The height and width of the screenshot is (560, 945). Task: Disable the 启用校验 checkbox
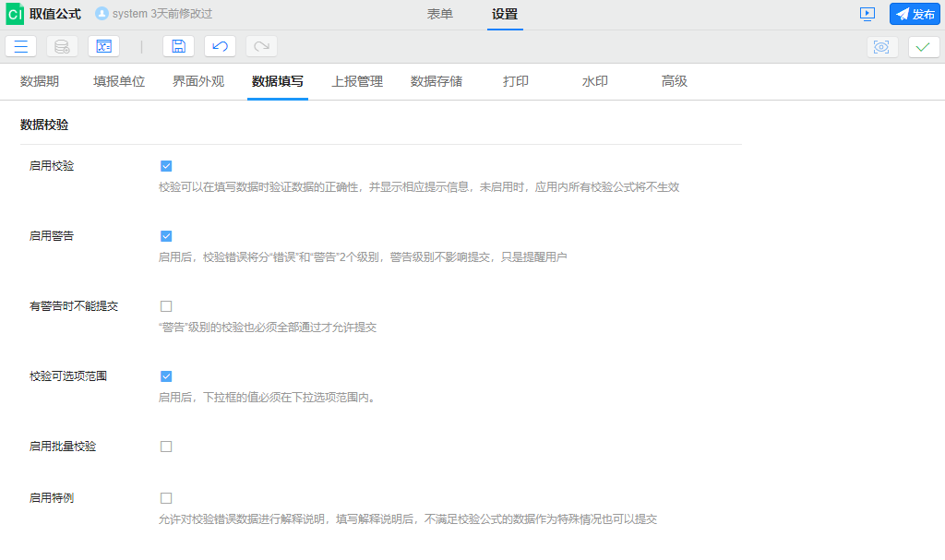(166, 165)
